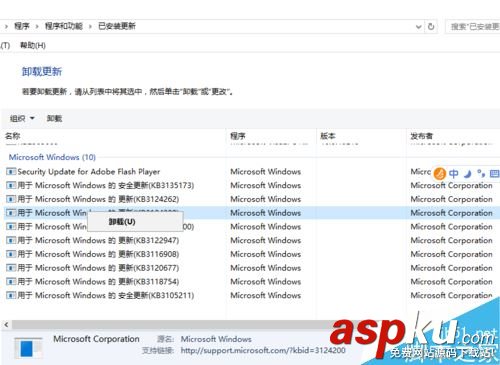Screen dimensions: 500x365
Task: Click 程序和功能 in the breadcrumb path
Action: pos(64,26)
